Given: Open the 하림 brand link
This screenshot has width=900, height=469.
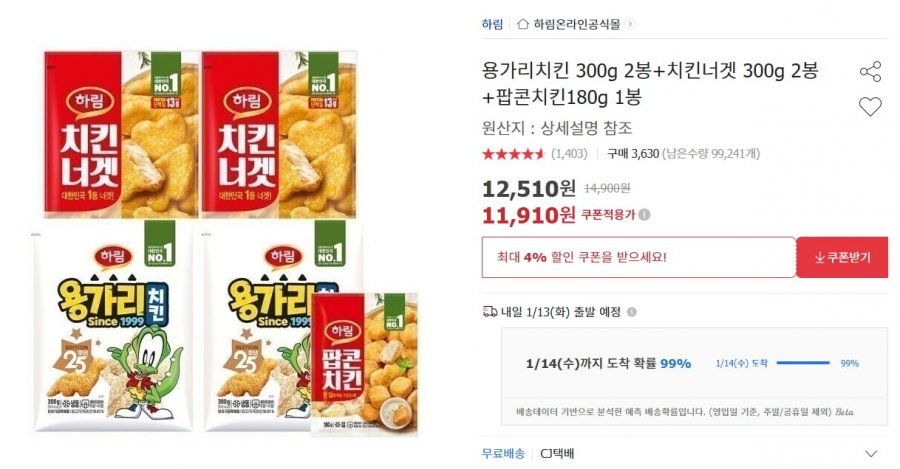Looking at the screenshot, I should tap(492, 24).
